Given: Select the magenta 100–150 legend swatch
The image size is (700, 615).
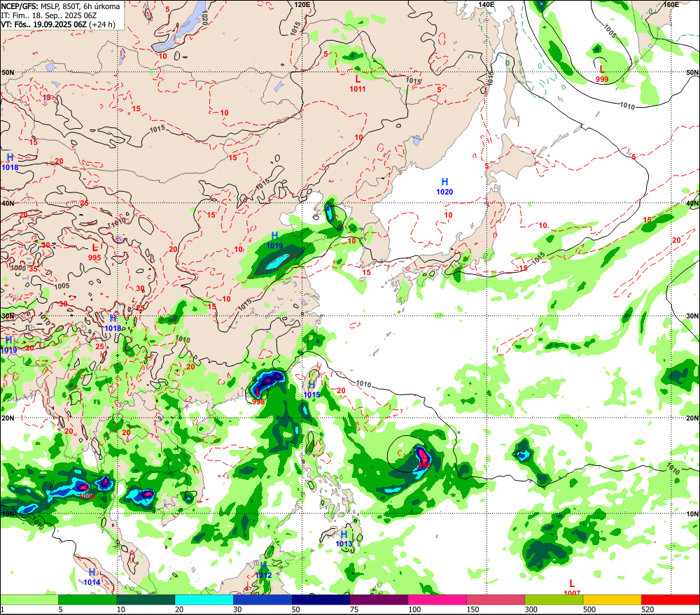Looking at the screenshot, I should click(437, 600).
